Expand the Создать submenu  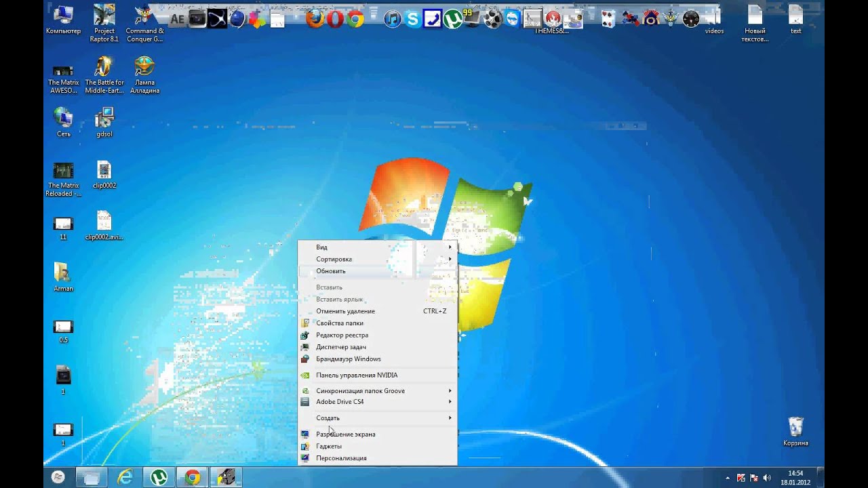pos(378,418)
